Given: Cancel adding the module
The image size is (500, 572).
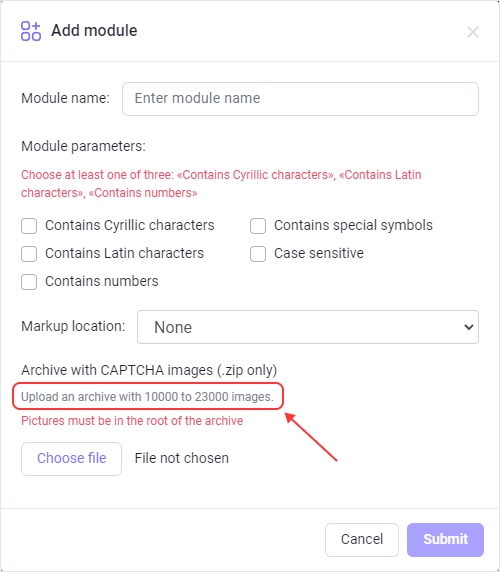Looking at the screenshot, I should (362, 540).
